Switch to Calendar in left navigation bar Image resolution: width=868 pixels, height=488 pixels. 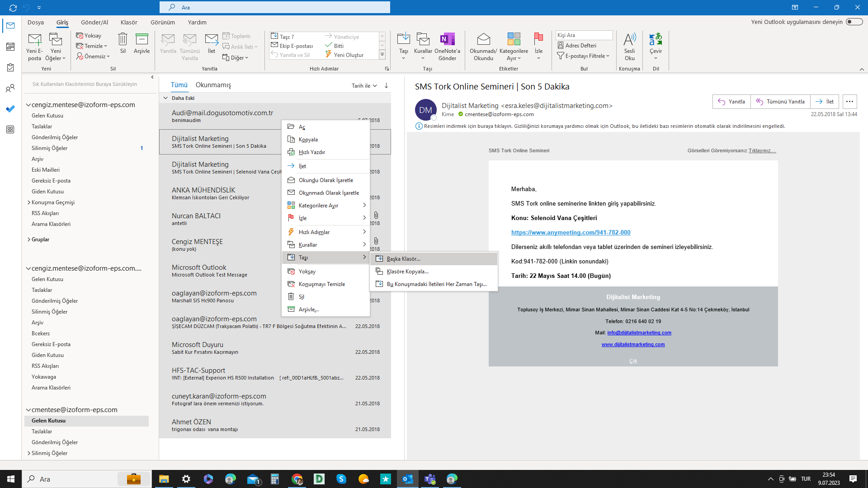tap(10, 47)
